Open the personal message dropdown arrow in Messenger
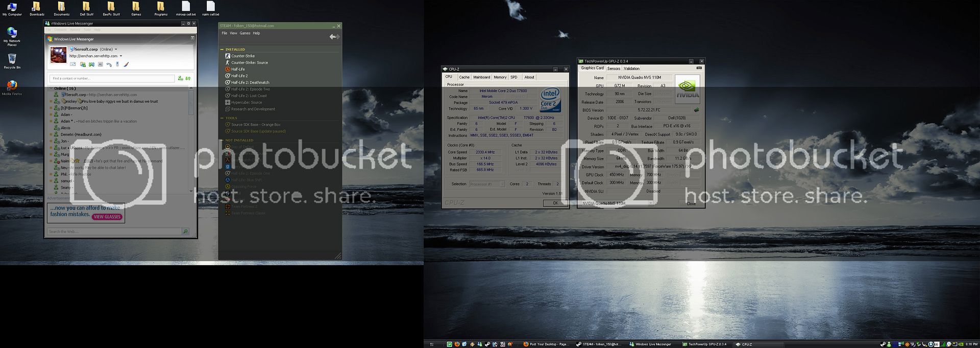The image size is (980, 348). tap(121, 56)
